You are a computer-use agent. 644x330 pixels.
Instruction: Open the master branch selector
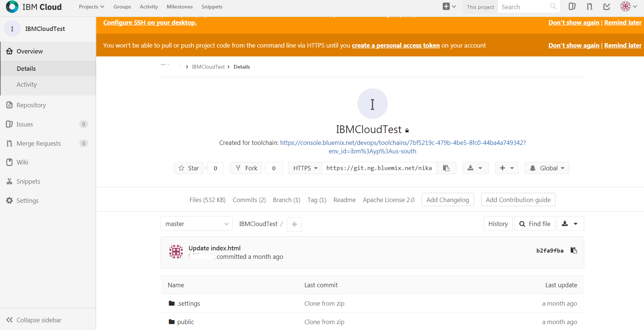[x=196, y=224]
